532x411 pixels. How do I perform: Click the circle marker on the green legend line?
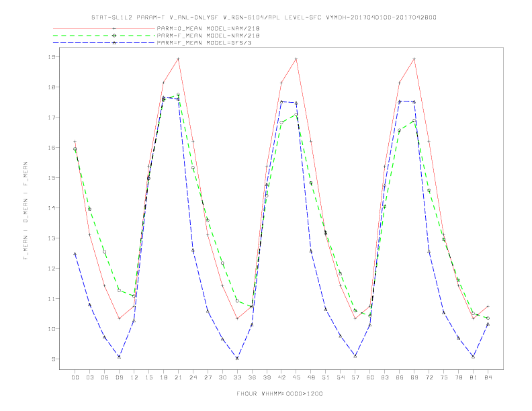[114, 36]
